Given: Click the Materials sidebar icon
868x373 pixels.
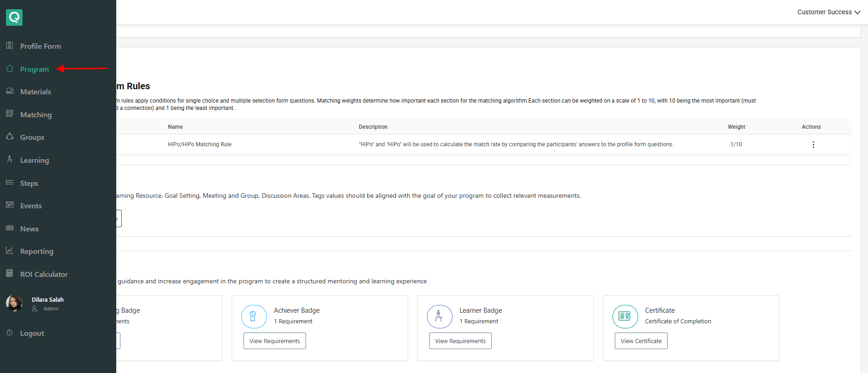Looking at the screenshot, I should (x=10, y=91).
